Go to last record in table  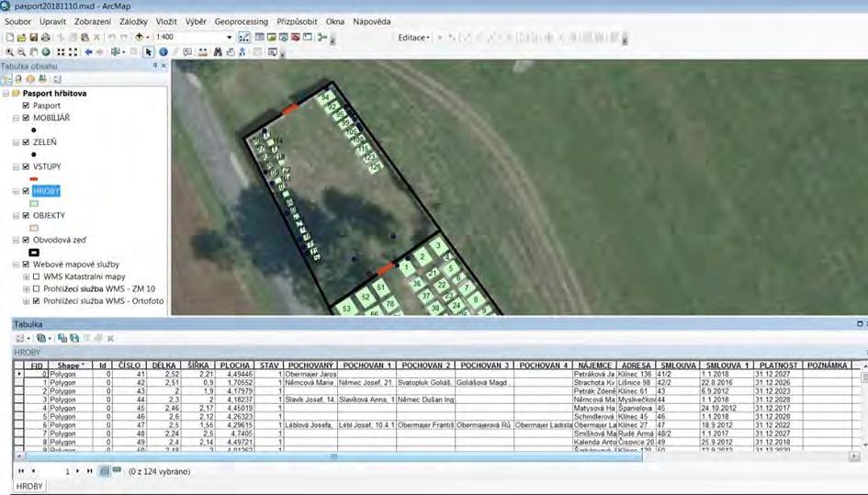pyautogui.click(x=89, y=471)
